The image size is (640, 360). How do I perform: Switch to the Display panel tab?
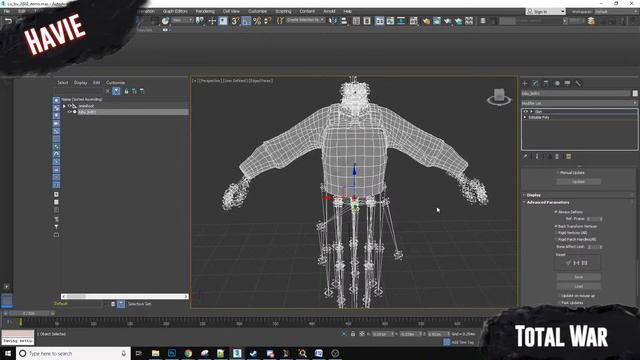567,83
